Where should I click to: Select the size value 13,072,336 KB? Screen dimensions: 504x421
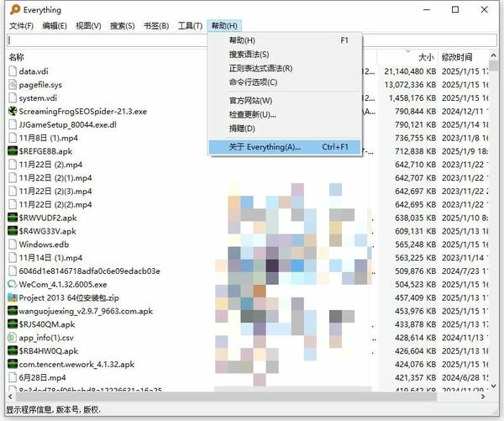coord(410,85)
